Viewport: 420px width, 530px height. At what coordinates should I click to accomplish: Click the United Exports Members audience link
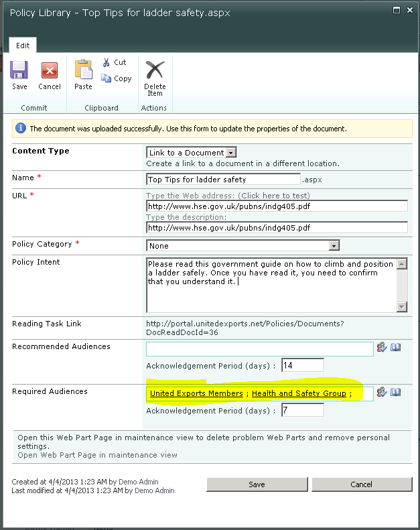pos(196,393)
